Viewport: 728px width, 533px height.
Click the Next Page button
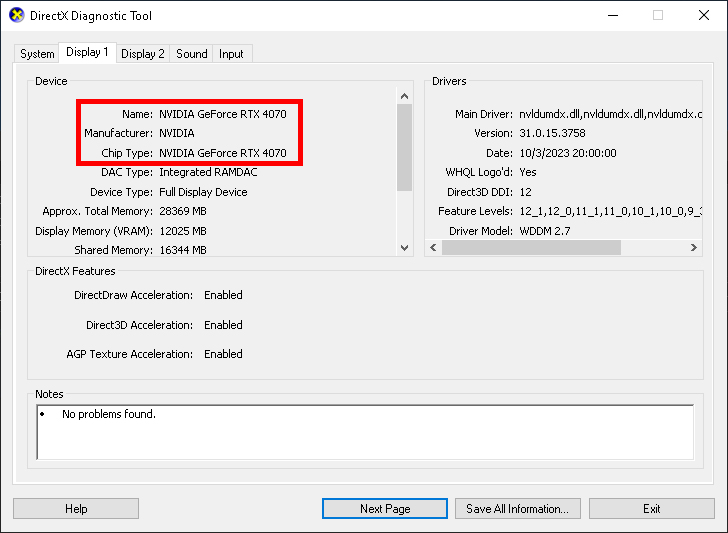pos(385,509)
